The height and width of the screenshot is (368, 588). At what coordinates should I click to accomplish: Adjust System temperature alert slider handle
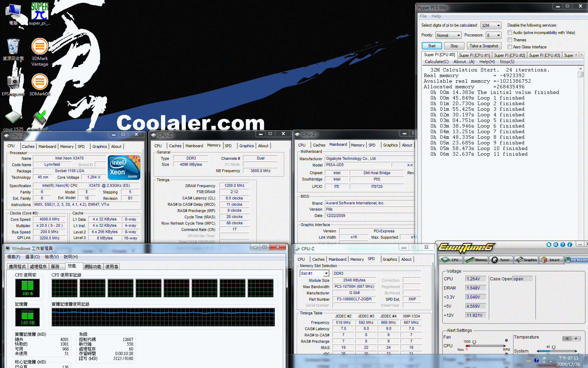coord(554,347)
